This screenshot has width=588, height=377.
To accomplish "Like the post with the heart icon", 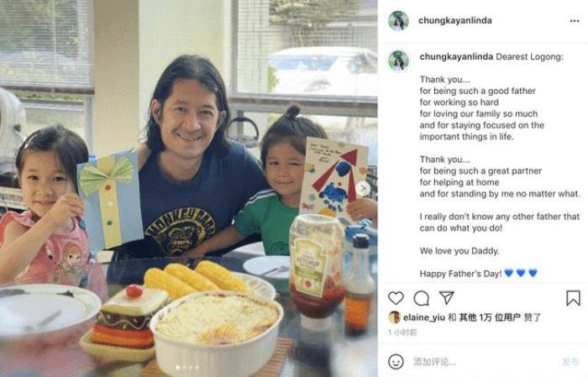I will tap(396, 298).
